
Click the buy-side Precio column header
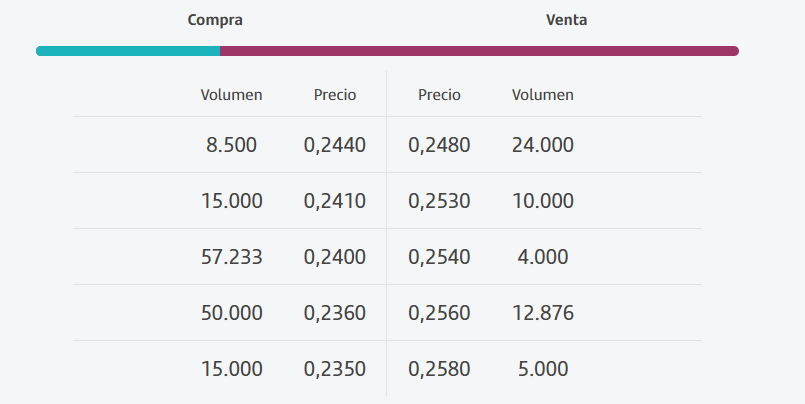tap(335, 95)
